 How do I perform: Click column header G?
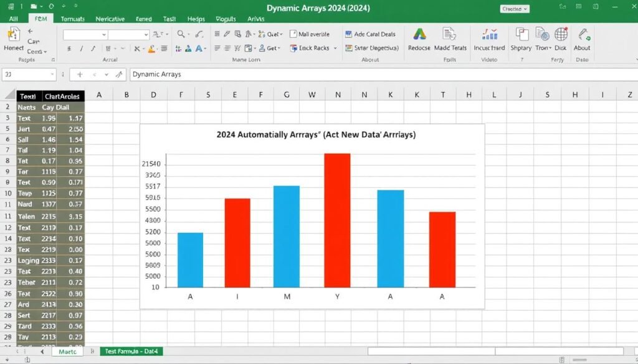[287, 95]
